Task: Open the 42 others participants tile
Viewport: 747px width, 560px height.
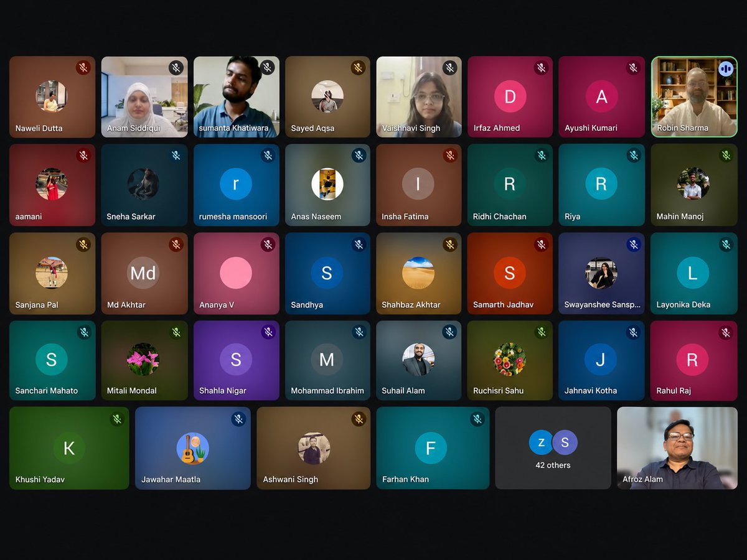Action: [x=553, y=448]
